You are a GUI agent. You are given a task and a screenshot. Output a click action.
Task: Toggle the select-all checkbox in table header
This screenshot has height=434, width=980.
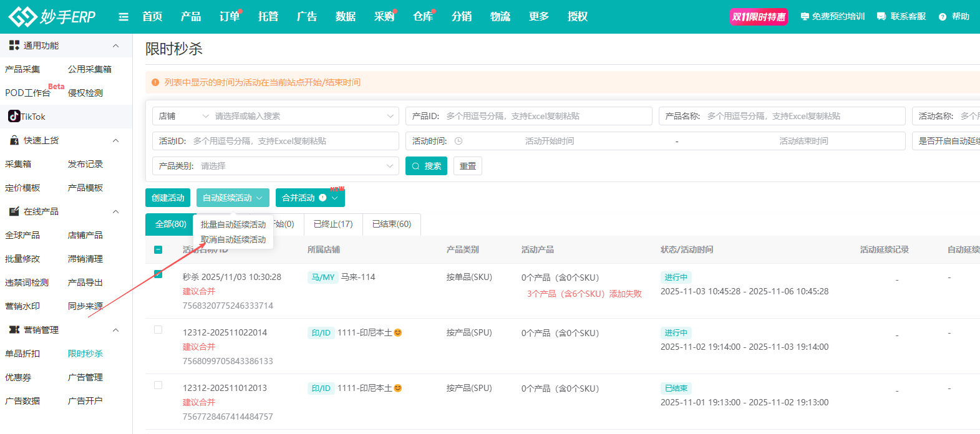[x=158, y=249]
